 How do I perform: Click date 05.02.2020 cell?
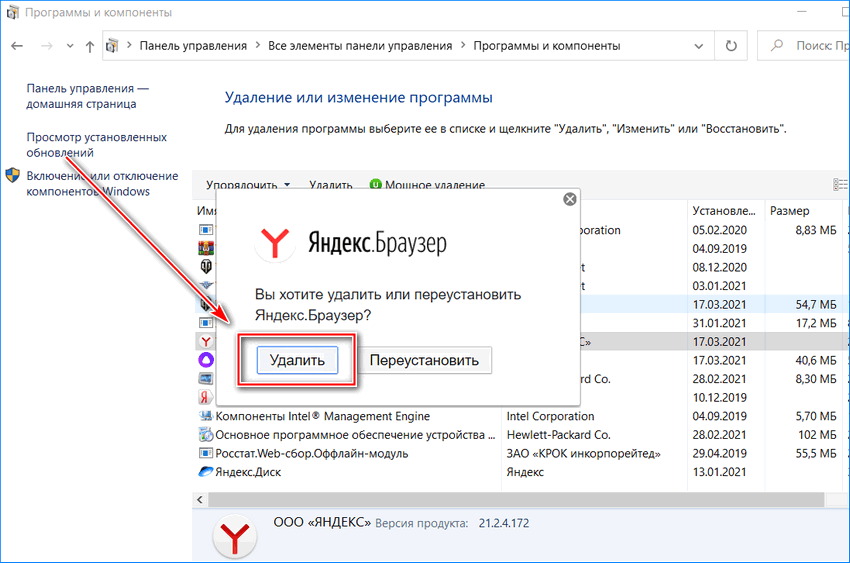coord(719,230)
